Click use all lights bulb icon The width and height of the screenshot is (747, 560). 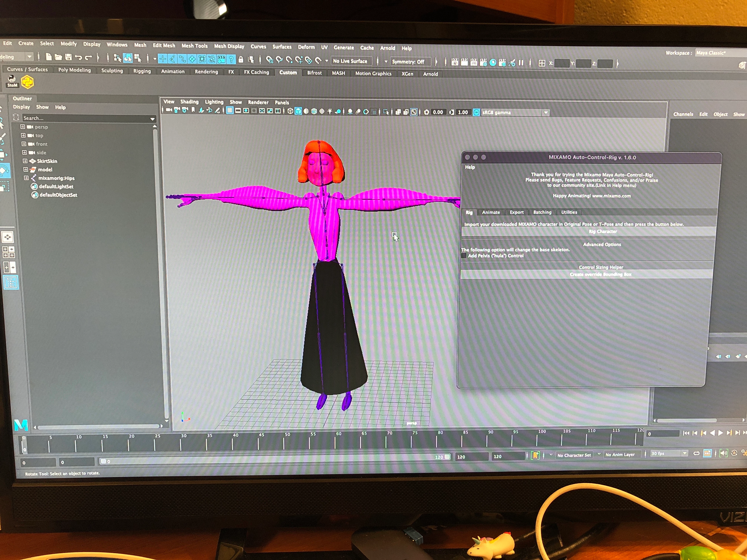pyautogui.click(x=330, y=111)
